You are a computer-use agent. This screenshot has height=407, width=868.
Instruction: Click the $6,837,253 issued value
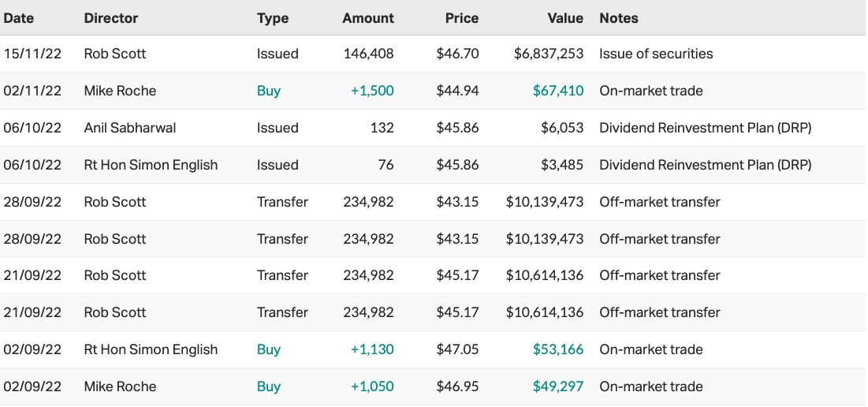point(549,54)
